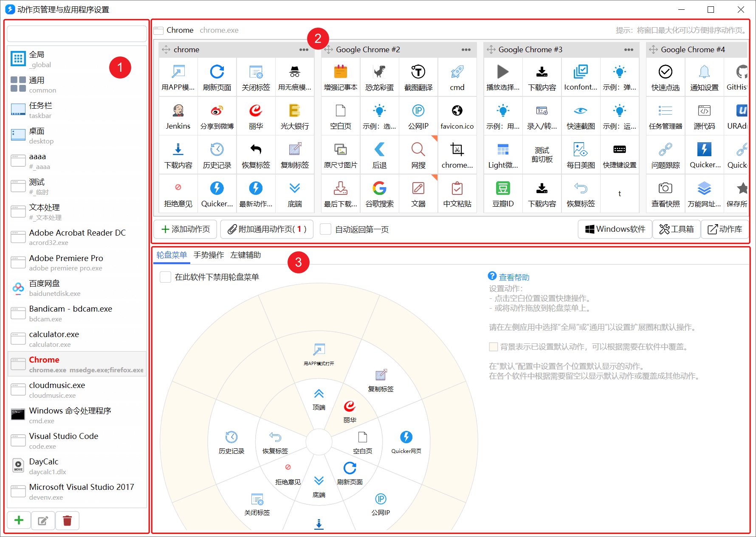The width and height of the screenshot is (756, 537).
Task: Click the red delete trash button
Action: (67, 520)
